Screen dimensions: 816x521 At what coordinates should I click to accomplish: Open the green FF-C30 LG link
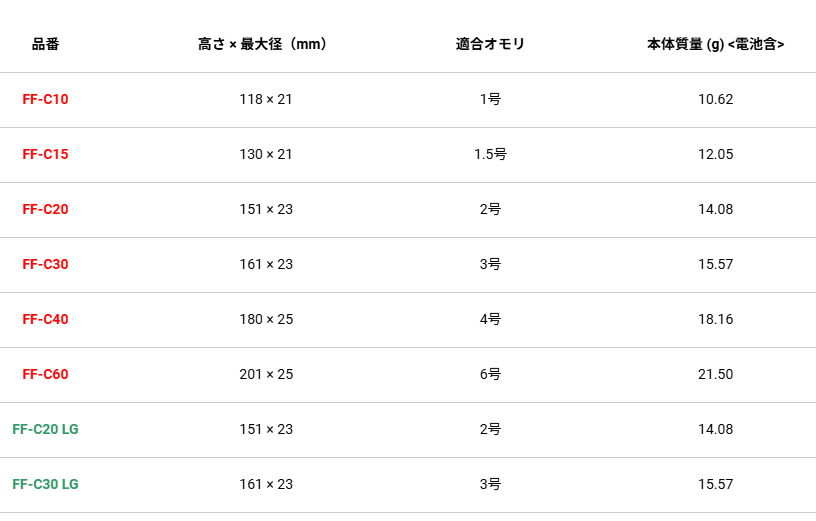click(45, 485)
